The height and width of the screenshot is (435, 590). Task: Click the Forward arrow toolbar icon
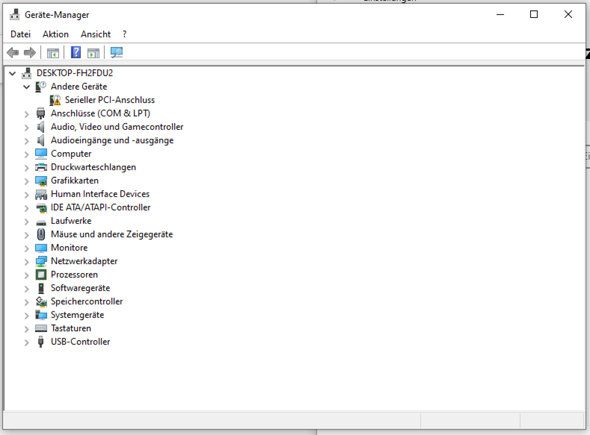[x=30, y=52]
